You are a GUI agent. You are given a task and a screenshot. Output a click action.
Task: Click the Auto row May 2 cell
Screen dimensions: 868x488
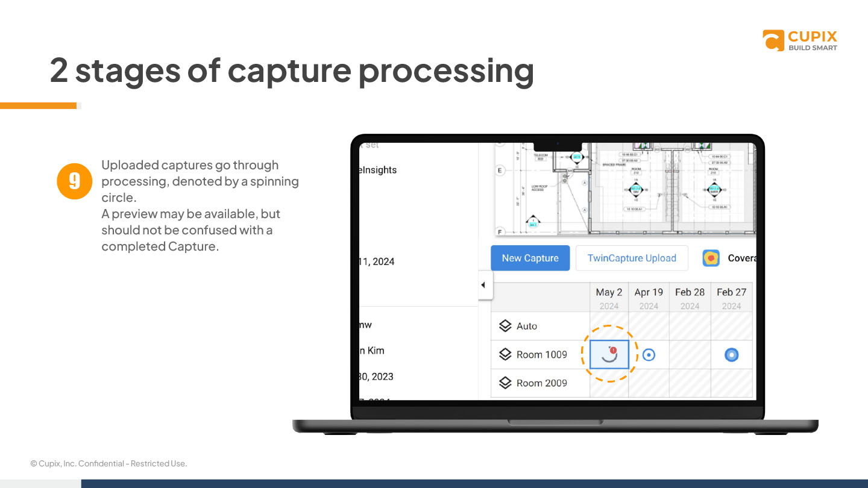click(x=609, y=326)
